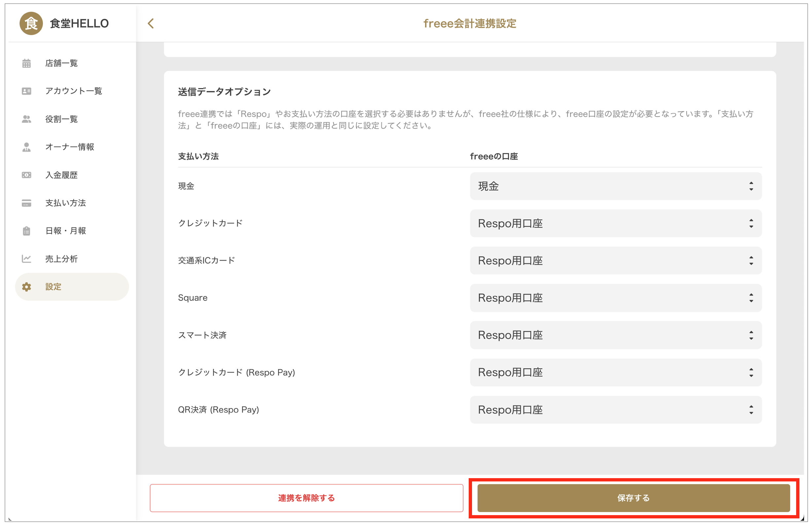Open 売上分析 in the sidebar
Viewport: 812px width, 526px height.
point(72,259)
